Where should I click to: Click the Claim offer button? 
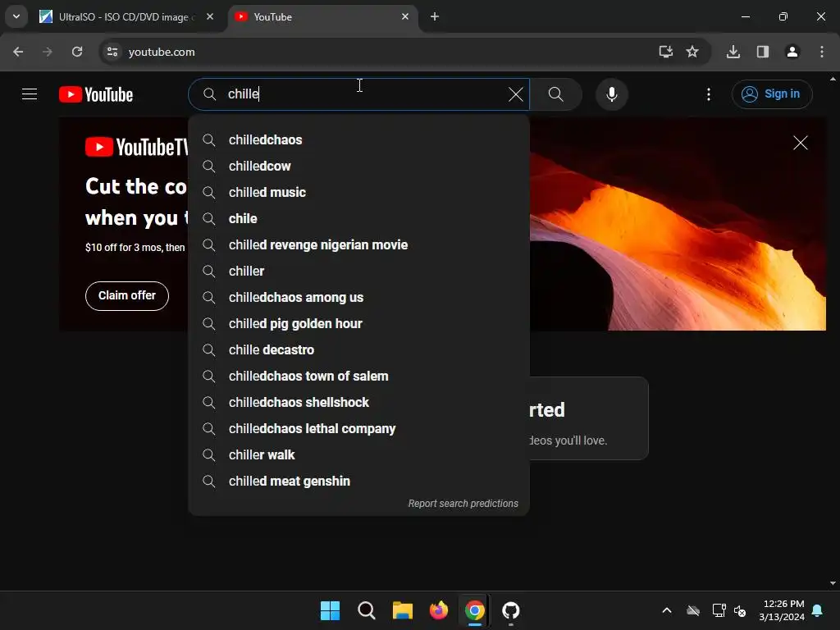point(127,295)
